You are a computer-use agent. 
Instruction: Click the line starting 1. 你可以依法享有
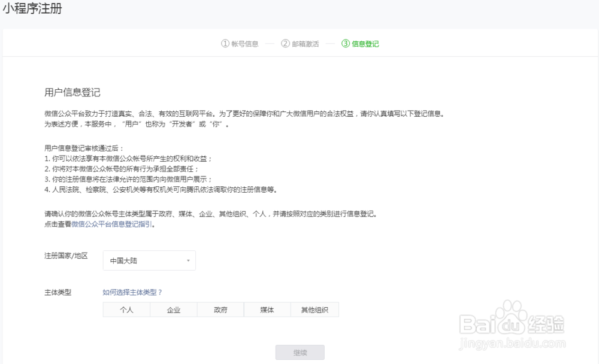(128, 159)
